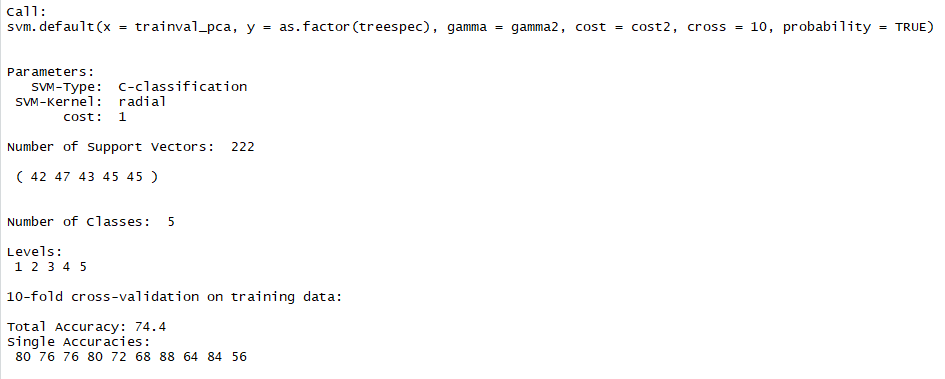
Task: Click the svm.default call line
Action: tap(470, 28)
